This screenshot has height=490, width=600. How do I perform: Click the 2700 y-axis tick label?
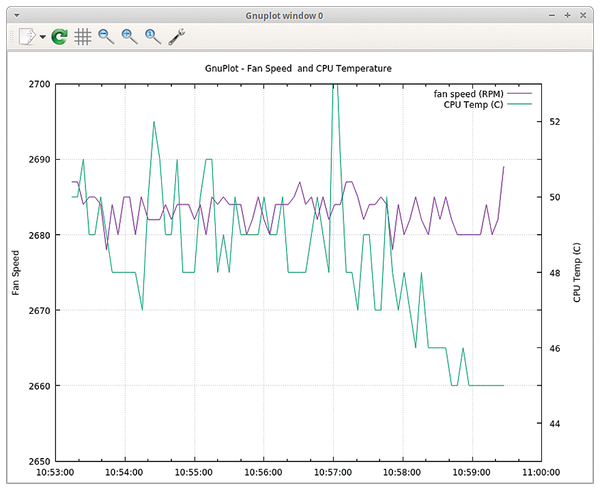click(x=39, y=84)
